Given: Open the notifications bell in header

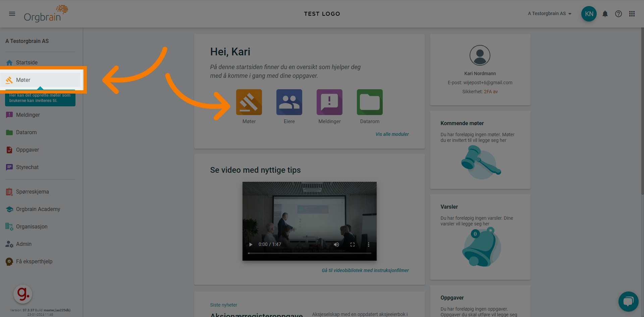Looking at the screenshot, I should [605, 14].
